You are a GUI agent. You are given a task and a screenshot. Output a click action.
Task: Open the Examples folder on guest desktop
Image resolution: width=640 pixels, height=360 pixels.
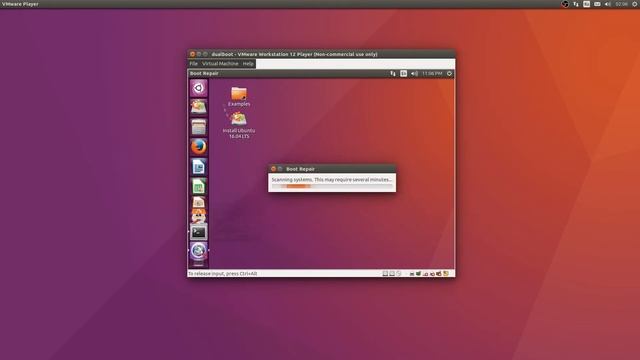tap(239, 96)
